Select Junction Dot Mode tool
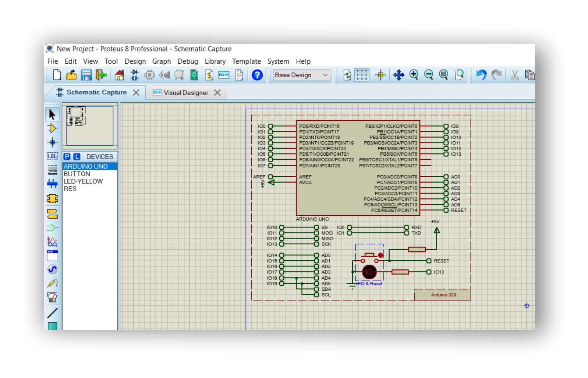The height and width of the screenshot is (378, 588). click(x=52, y=142)
